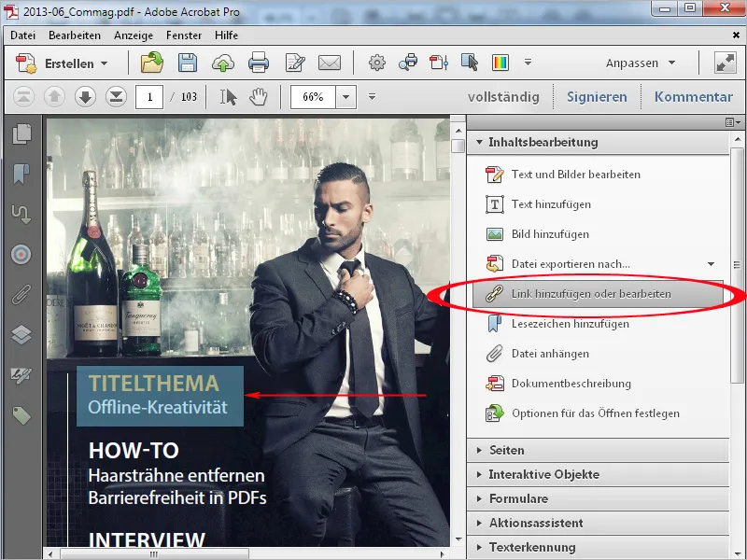Select the text selection cursor tool
This screenshot has width=747, height=560.
click(228, 97)
